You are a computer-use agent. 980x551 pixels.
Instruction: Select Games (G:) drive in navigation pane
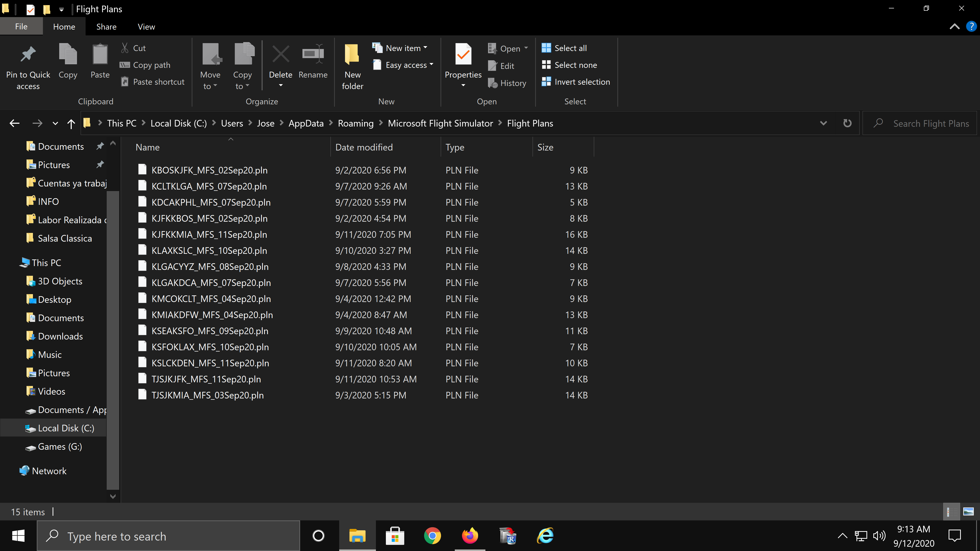pyautogui.click(x=60, y=446)
